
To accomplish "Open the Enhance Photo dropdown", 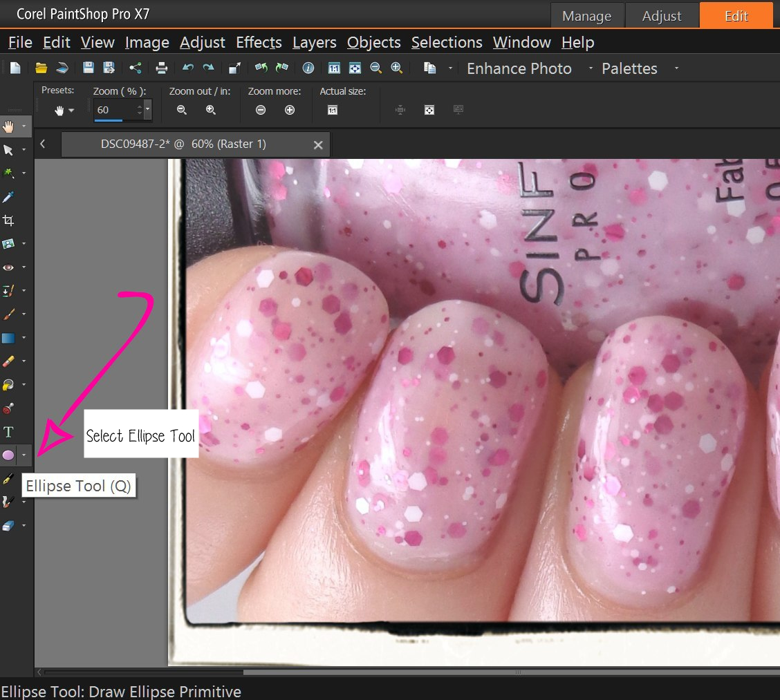I will [x=519, y=68].
